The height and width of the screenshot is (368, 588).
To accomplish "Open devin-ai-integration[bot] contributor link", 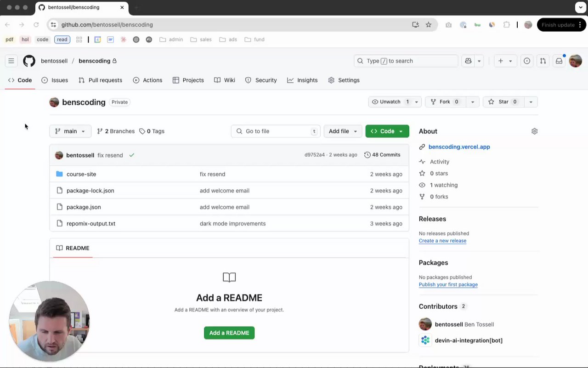I will coord(469,340).
